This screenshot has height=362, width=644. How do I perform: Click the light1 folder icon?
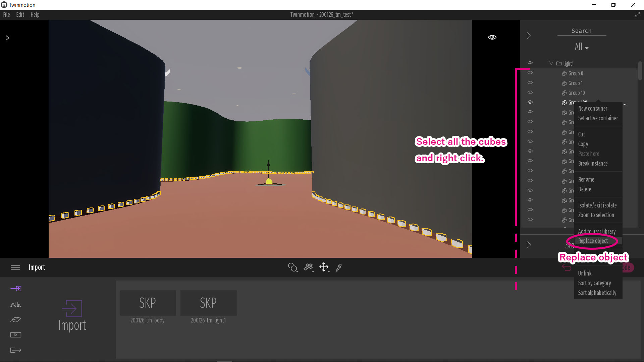[x=559, y=63]
